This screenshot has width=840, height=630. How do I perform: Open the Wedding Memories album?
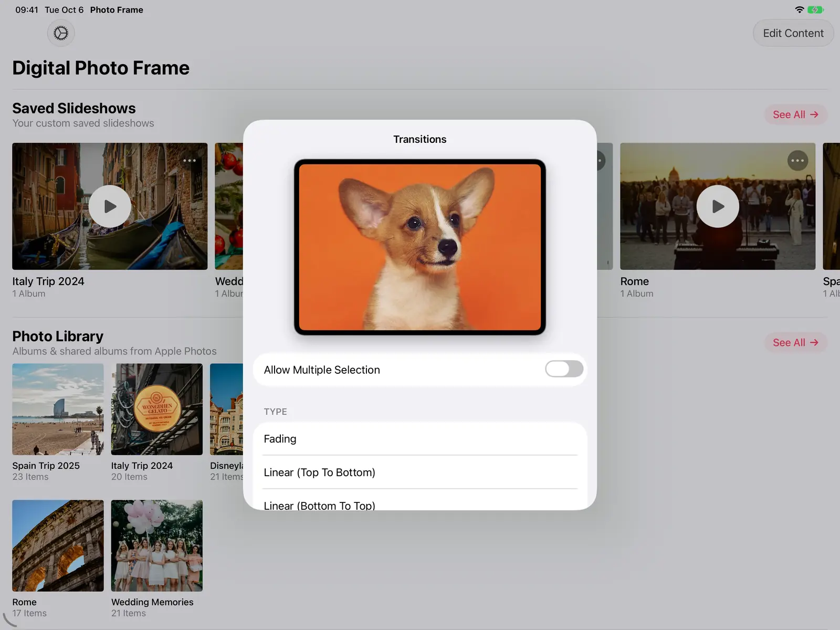tap(156, 545)
